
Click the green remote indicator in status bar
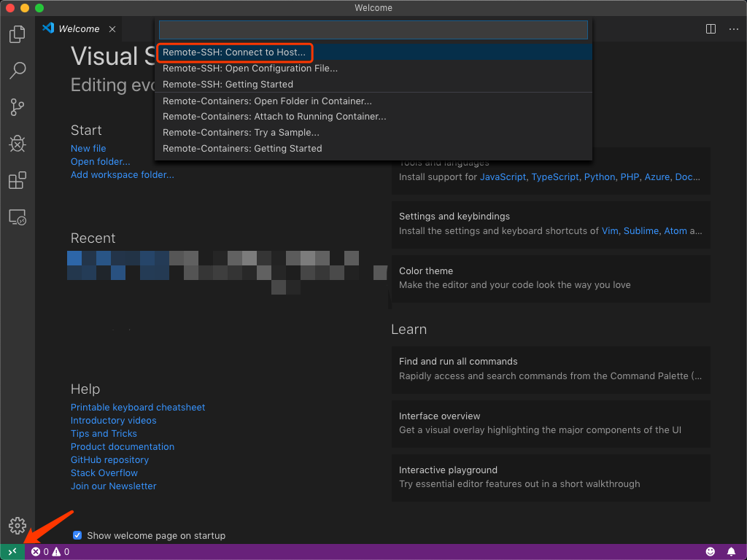(x=12, y=552)
